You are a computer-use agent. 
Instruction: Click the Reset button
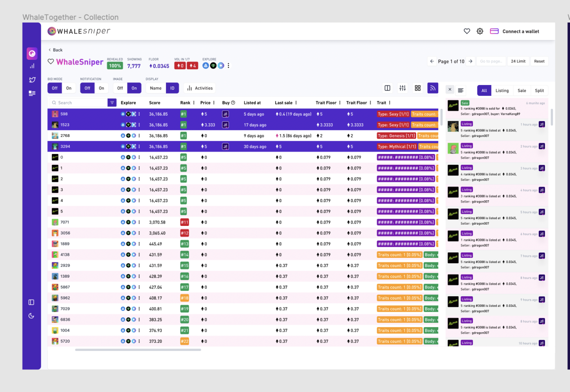[x=539, y=61]
